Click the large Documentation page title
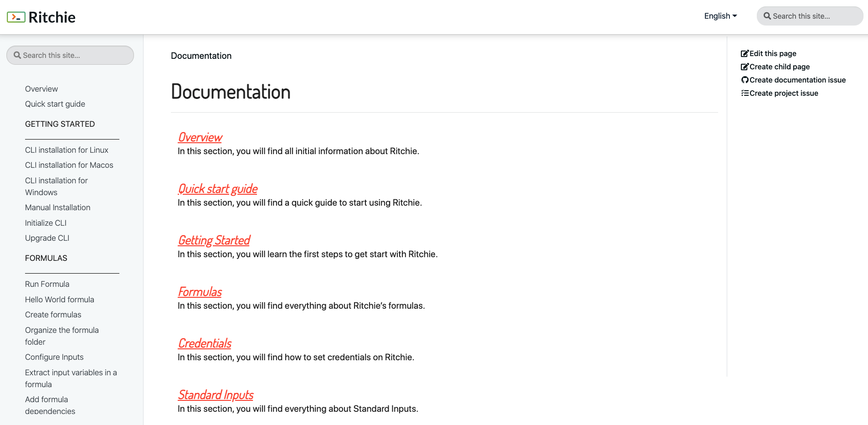The image size is (868, 425). pos(231,92)
